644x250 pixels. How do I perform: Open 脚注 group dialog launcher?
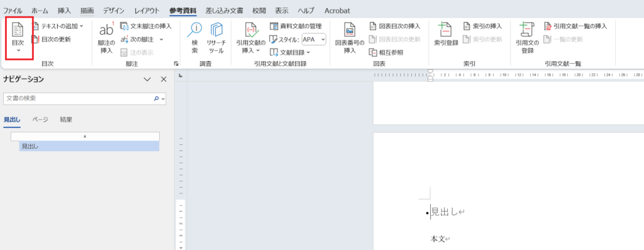(x=176, y=64)
